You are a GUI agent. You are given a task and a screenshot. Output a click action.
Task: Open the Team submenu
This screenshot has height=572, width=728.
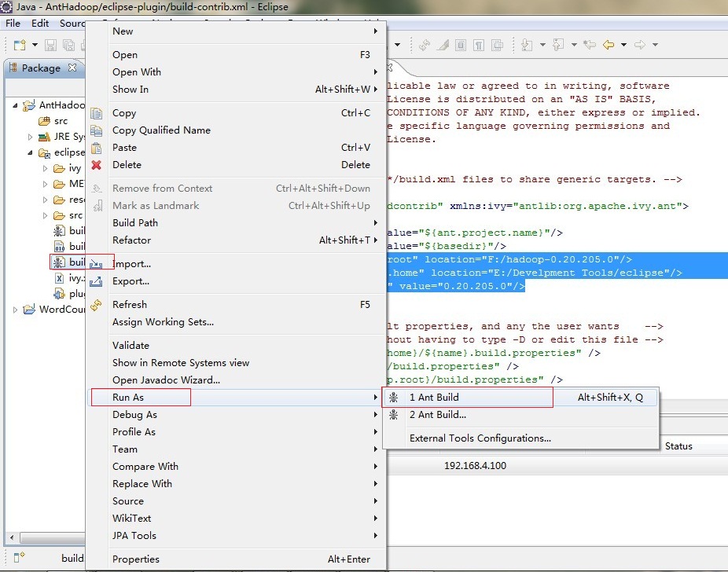[x=237, y=449]
